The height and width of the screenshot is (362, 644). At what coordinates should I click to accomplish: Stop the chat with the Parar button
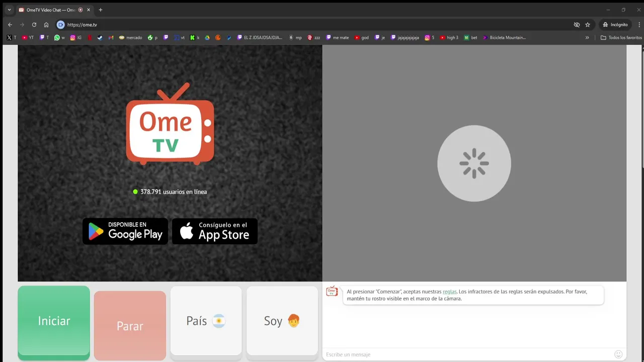point(130,326)
